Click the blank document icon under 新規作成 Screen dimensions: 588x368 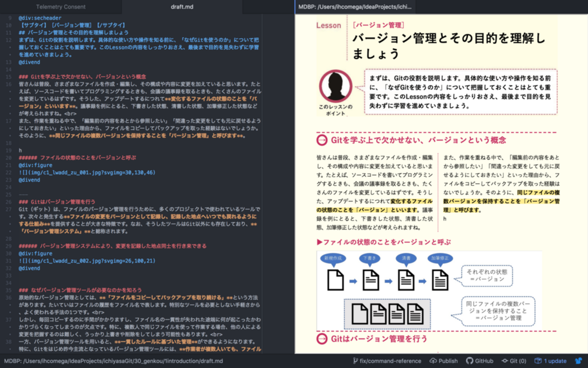(x=336, y=280)
